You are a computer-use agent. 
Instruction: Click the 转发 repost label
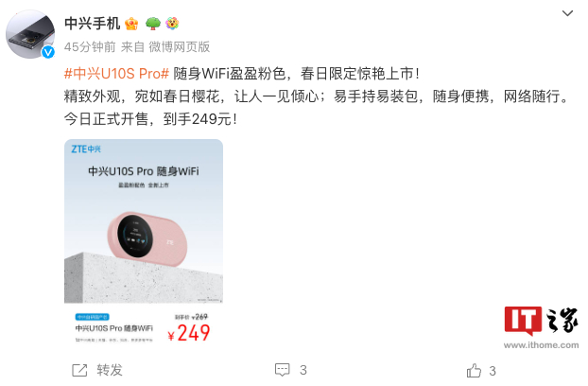pos(110,370)
